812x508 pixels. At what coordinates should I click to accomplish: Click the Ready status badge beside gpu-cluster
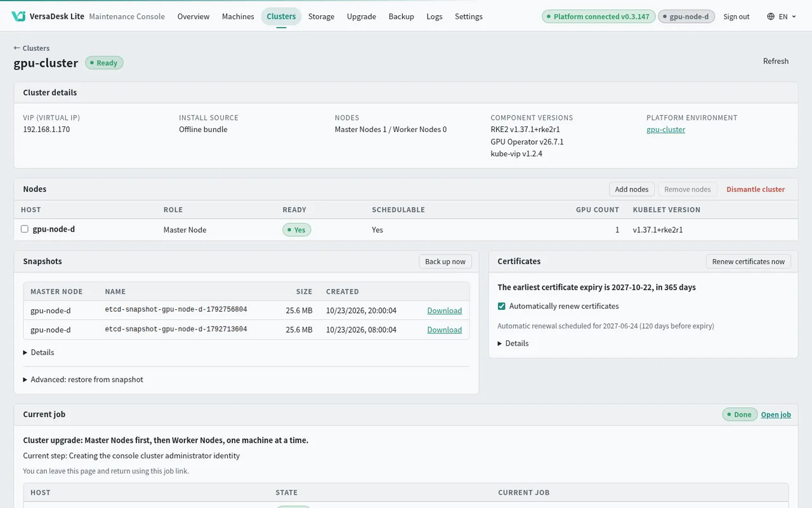(x=104, y=63)
